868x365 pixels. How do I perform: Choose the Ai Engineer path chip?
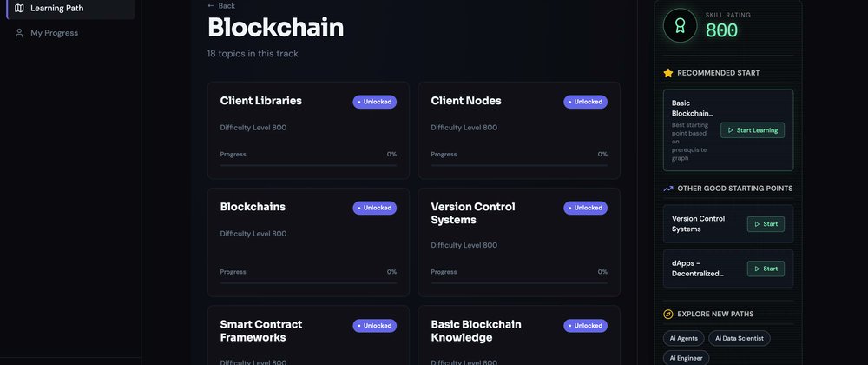(686, 357)
